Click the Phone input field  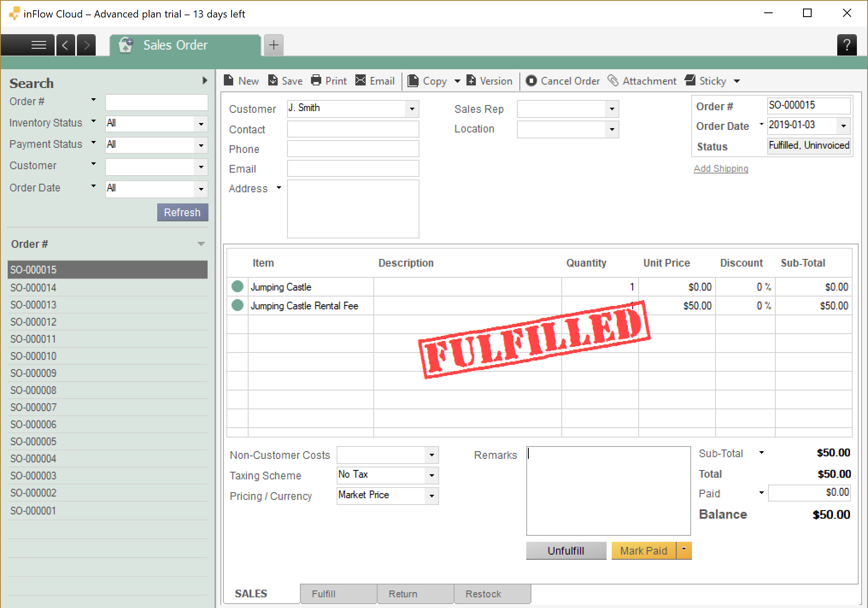[x=353, y=149]
